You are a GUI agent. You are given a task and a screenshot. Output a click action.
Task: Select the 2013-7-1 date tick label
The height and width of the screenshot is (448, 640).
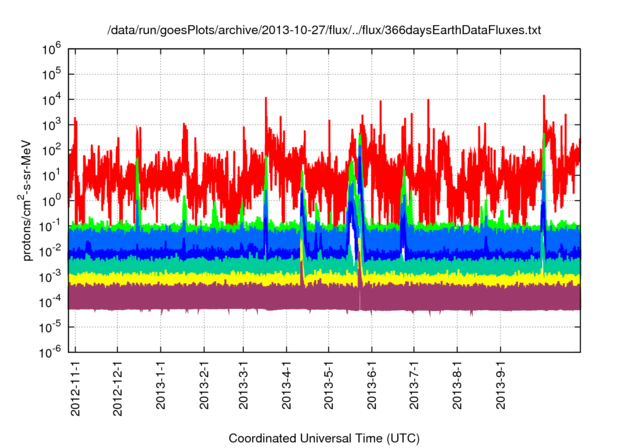coord(414,385)
